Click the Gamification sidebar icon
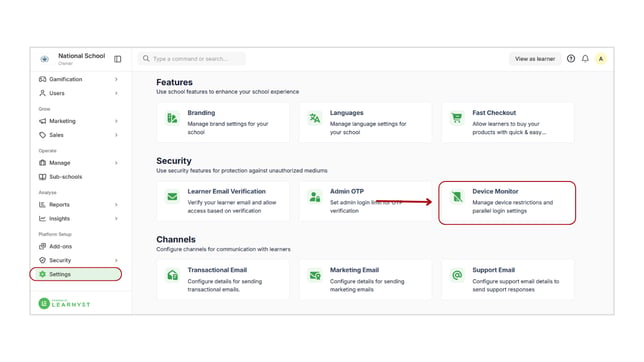Image resolution: width=644 pixels, height=362 pixels. click(x=42, y=79)
